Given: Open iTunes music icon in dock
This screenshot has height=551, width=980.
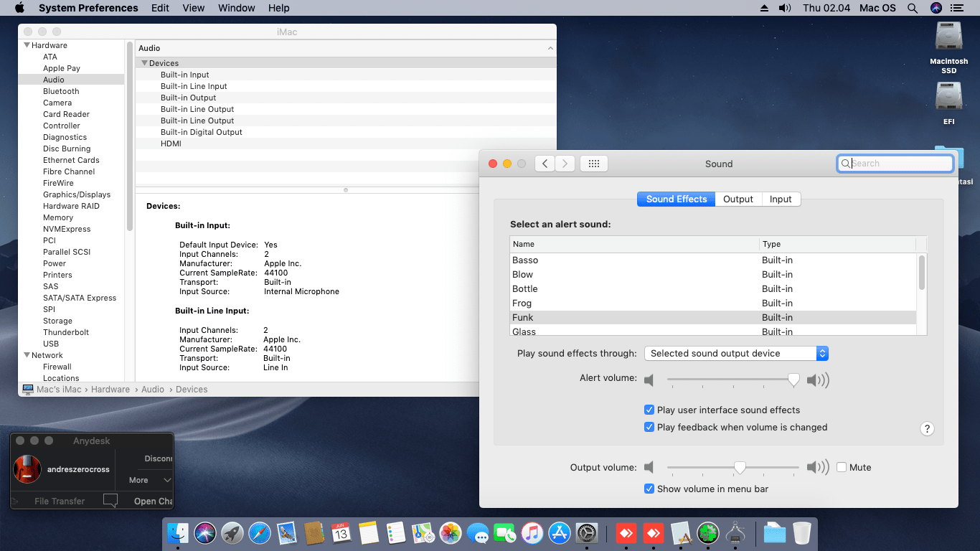Looking at the screenshot, I should (532, 533).
